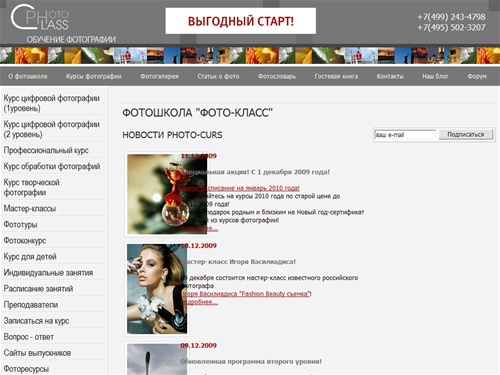The image size is (500, 375).
Task: Open 'Индивидуальные занятия' sidebar link
Action: click(48, 273)
